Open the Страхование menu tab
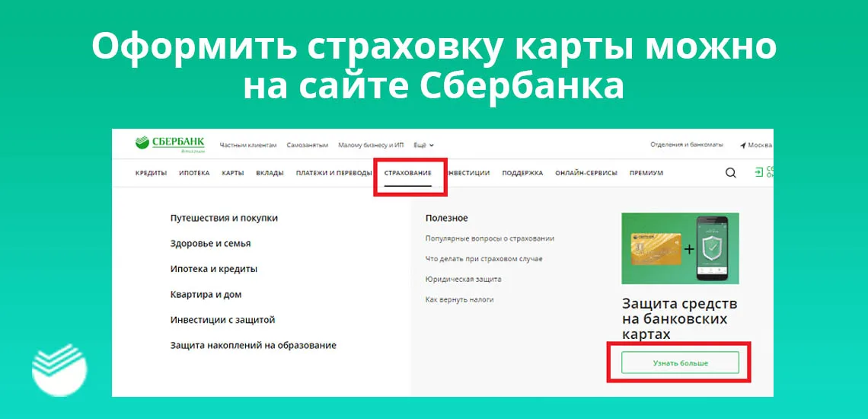Viewport: 868px width, 419px height. pyautogui.click(x=407, y=173)
